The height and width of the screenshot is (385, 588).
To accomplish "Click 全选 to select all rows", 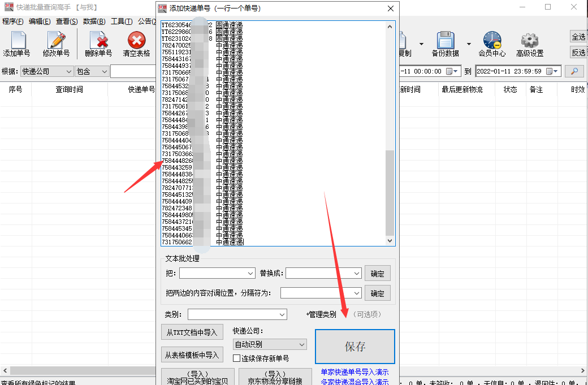I will [580, 36].
